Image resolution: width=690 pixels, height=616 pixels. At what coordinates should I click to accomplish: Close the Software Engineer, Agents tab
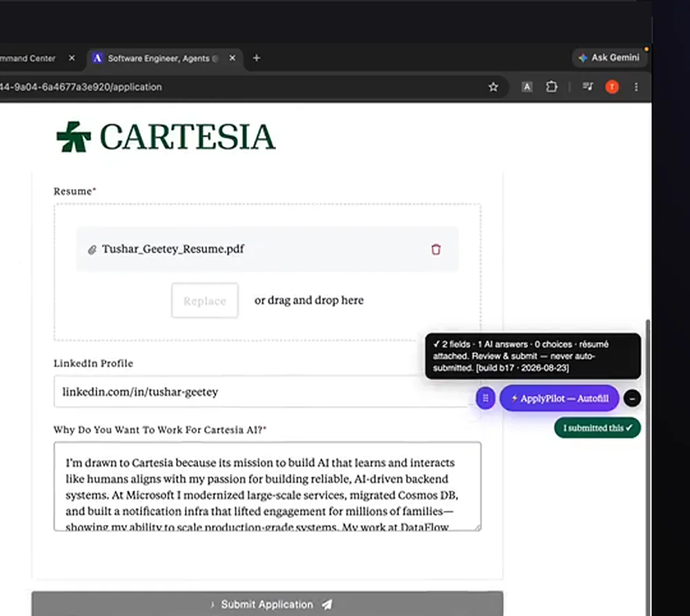(x=233, y=58)
